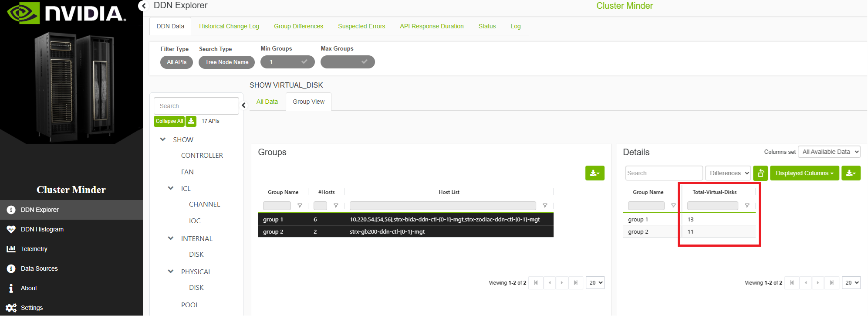This screenshot has width=868, height=316.
Task: Confirm Min Groups with its checkmark
Action: point(304,62)
